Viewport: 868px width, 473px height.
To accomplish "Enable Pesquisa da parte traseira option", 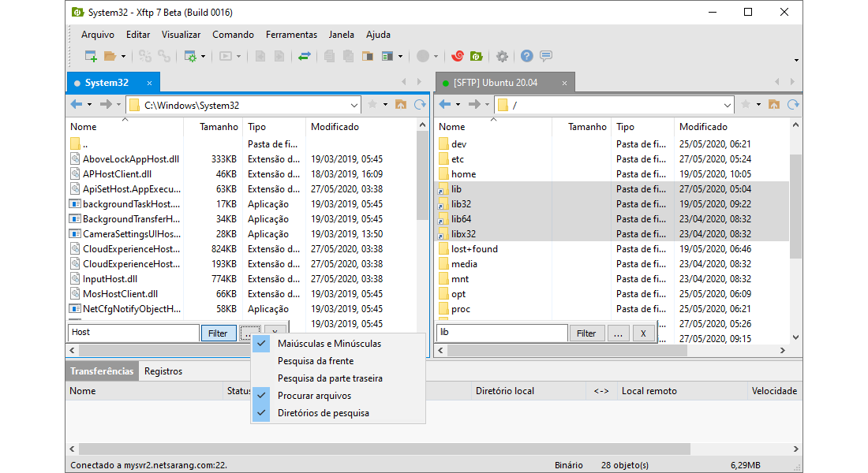I will coord(339,378).
